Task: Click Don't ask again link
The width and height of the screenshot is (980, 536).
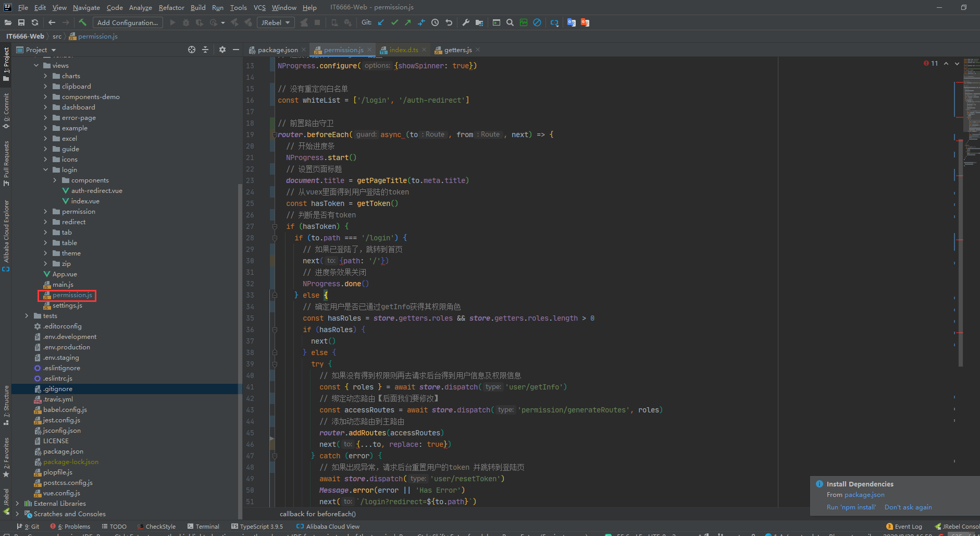Action: [x=908, y=507]
